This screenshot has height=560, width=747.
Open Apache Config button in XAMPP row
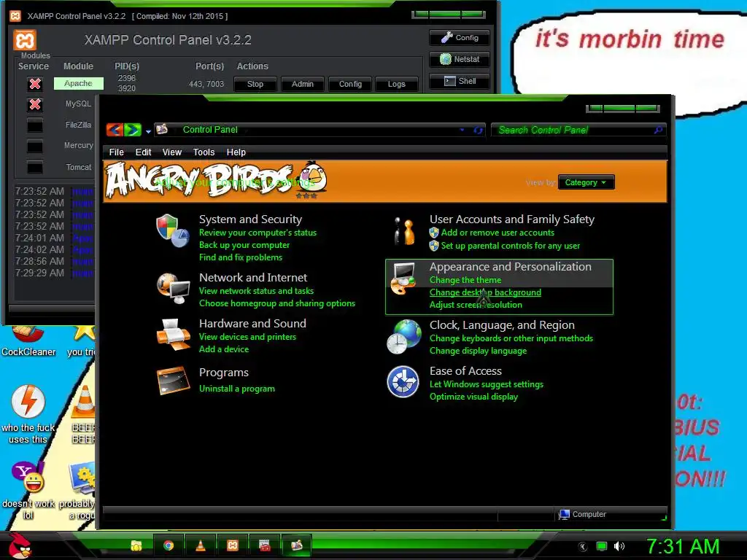pos(350,84)
